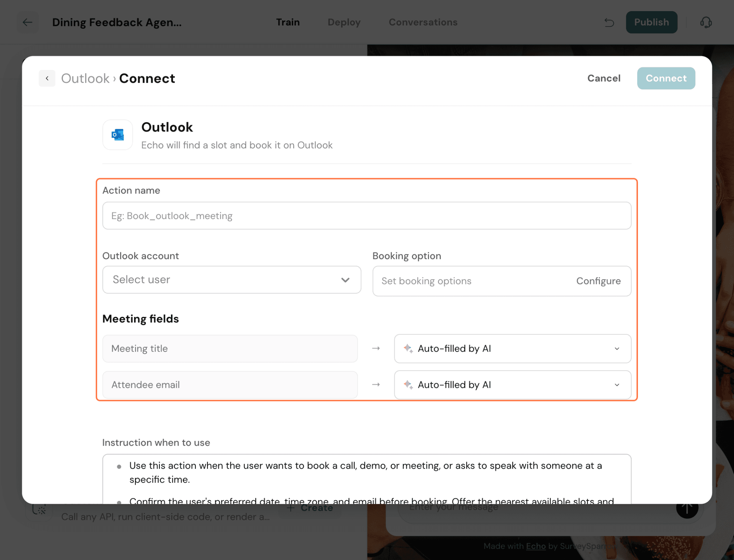Expand the Auto-filled by AI dropdown for Attendee email

point(513,385)
